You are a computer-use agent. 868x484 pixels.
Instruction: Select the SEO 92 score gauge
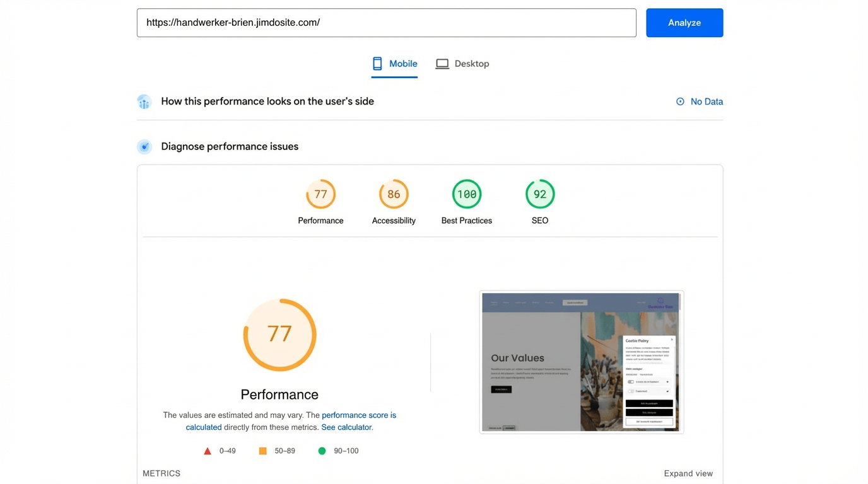tap(540, 194)
